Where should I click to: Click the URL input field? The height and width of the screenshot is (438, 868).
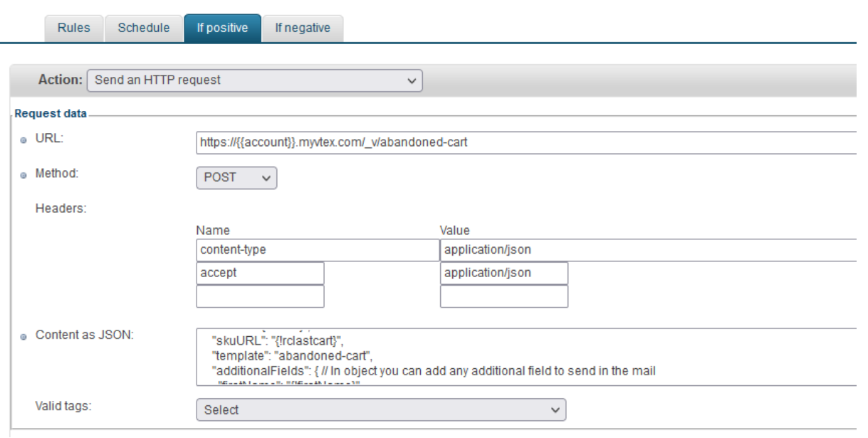(525, 142)
